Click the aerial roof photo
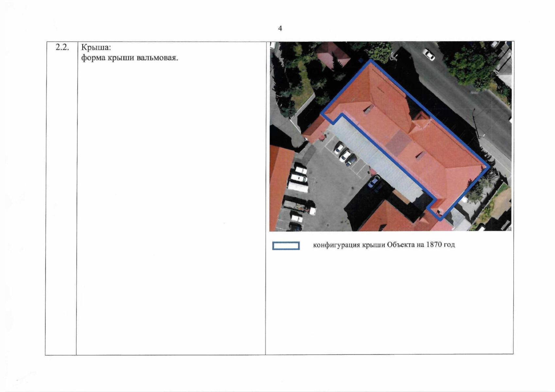The height and width of the screenshot is (392, 555). [390, 136]
